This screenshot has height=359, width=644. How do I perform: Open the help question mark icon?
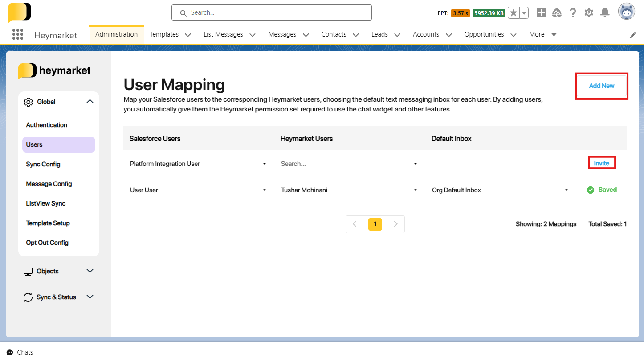click(573, 12)
